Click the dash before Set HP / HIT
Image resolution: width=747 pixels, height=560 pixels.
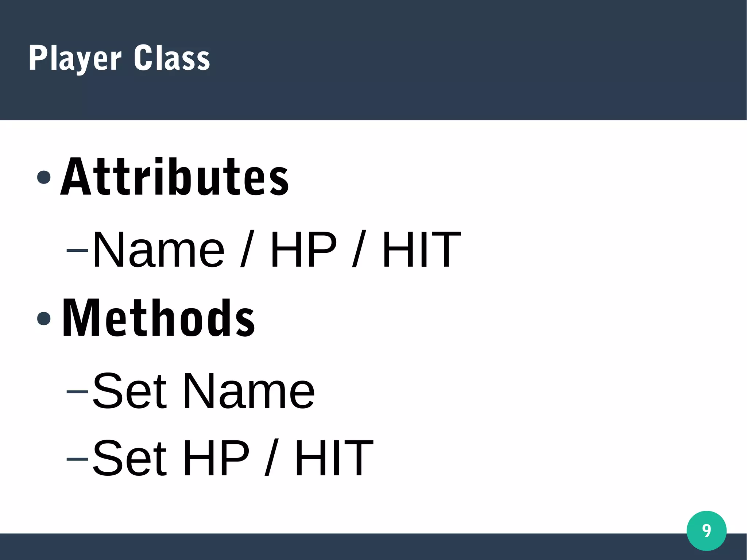click(77, 458)
